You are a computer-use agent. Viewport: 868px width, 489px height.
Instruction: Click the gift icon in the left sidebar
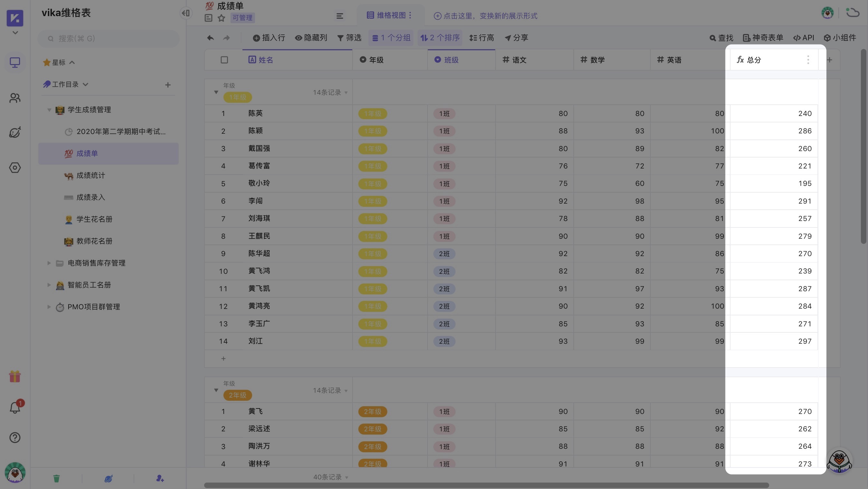[15, 376]
